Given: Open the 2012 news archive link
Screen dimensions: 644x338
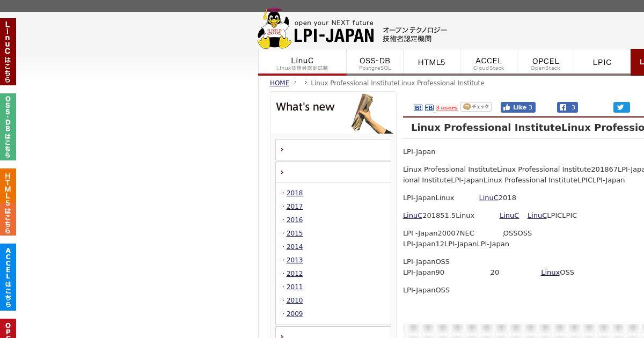Looking at the screenshot, I should pyautogui.click(x=295, y=274).
